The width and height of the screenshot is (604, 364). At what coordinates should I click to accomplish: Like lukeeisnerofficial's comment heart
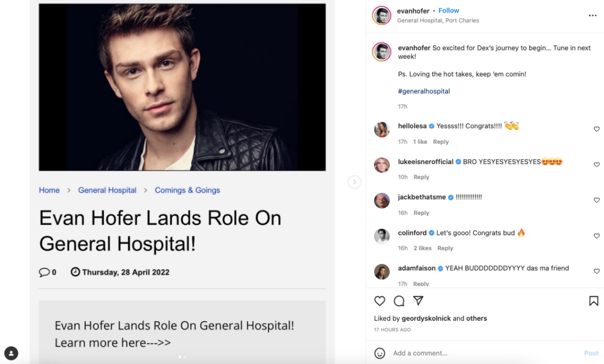(x=596, y=165)
